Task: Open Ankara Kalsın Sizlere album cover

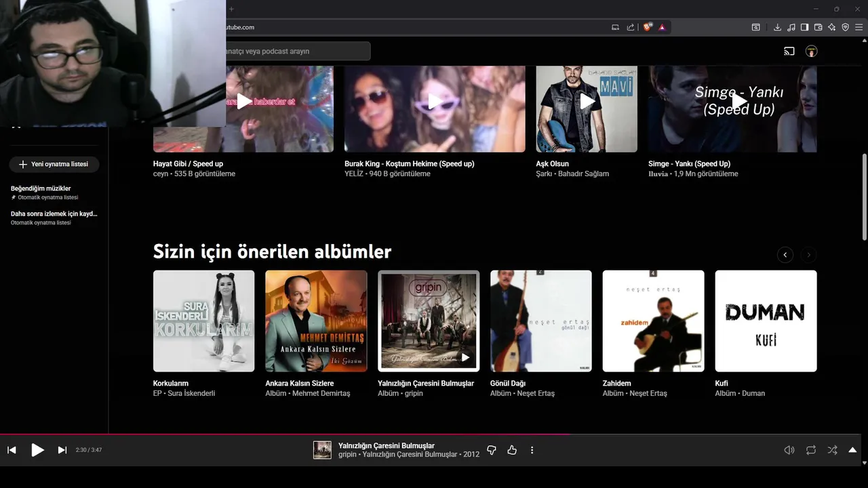Action: coord(316,321)
